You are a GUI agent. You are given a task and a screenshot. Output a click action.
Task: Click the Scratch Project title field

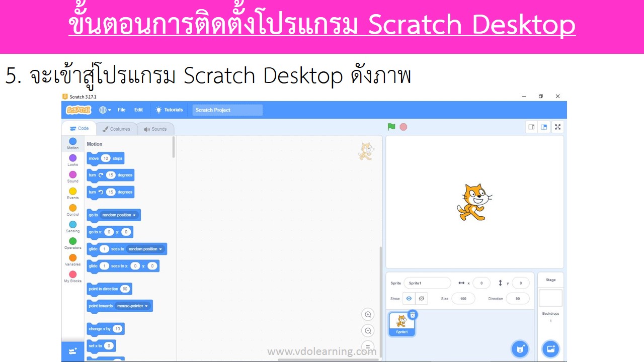(x=227, y=110)
